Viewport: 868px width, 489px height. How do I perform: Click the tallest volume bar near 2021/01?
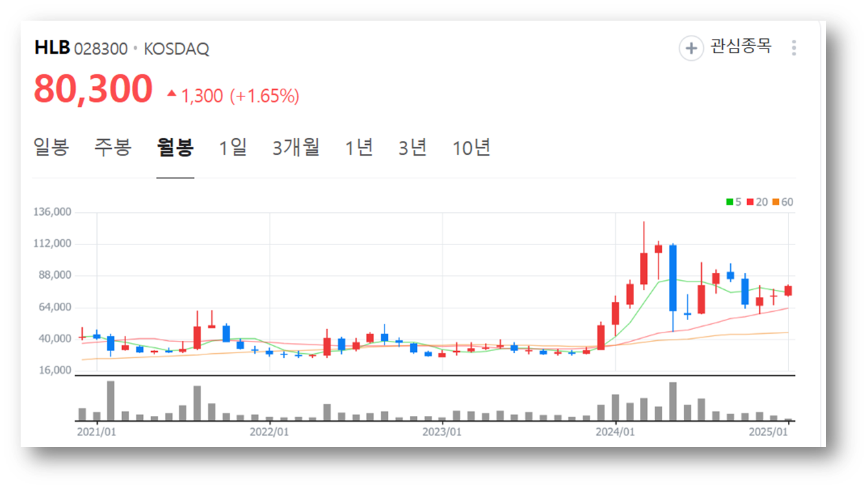click(x=111, y=401)
